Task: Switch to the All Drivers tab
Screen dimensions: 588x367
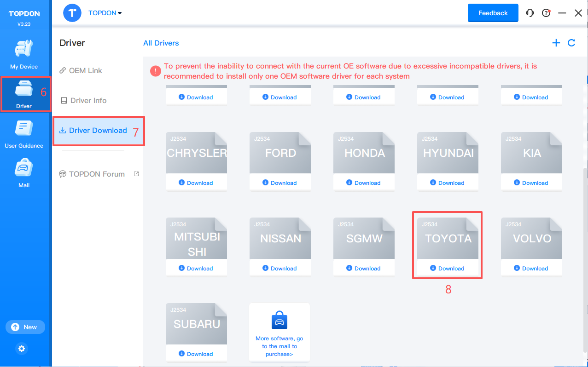Action: pyautogui.click(x=161, y=43)
